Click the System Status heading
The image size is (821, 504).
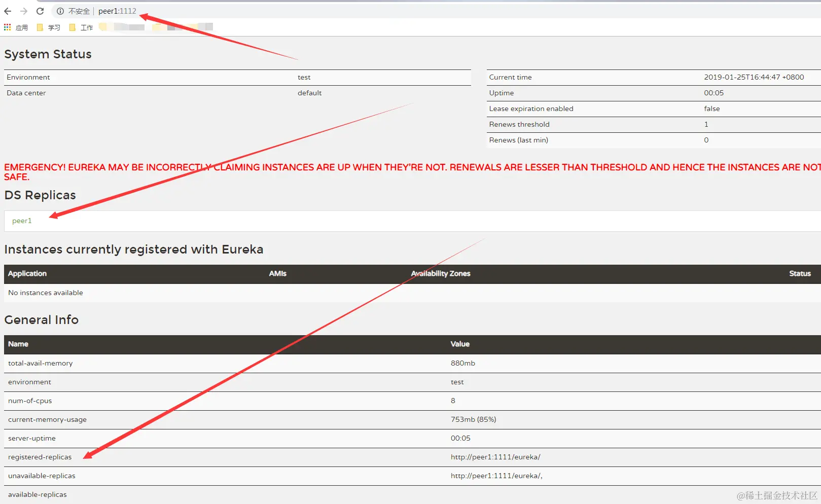(x=48, y=54)
